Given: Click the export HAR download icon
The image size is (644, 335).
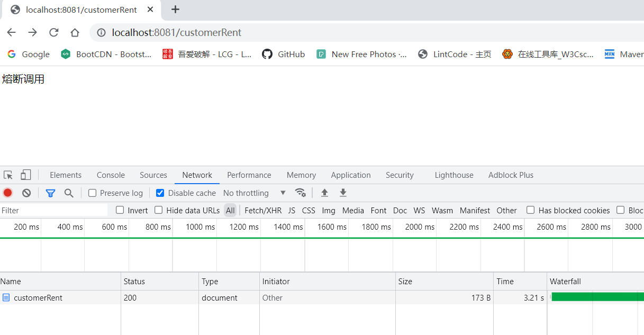Looking at the screenshot, I should (343, 193).
